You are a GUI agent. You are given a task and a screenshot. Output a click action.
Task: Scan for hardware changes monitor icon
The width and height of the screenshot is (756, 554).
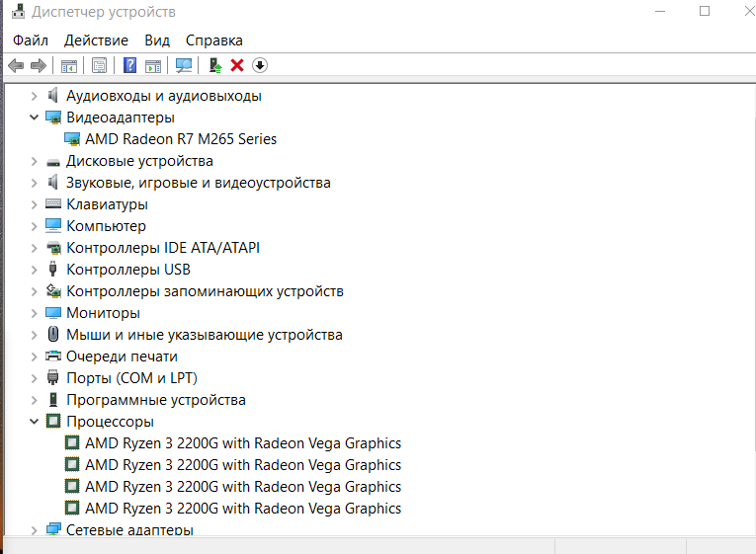tap(184, 65)
